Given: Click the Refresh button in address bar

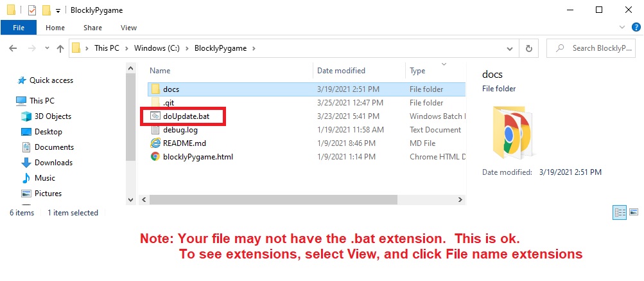Looking at the screenshot, I should click(528, 48).
